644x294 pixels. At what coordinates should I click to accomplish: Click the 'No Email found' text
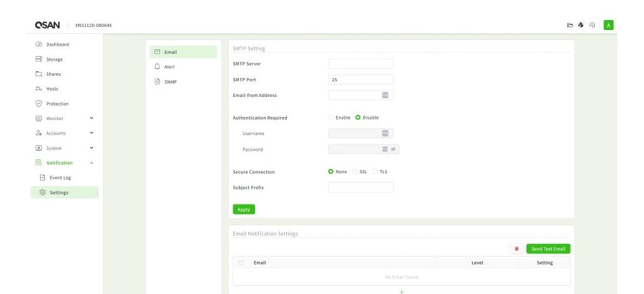(401, 277)
